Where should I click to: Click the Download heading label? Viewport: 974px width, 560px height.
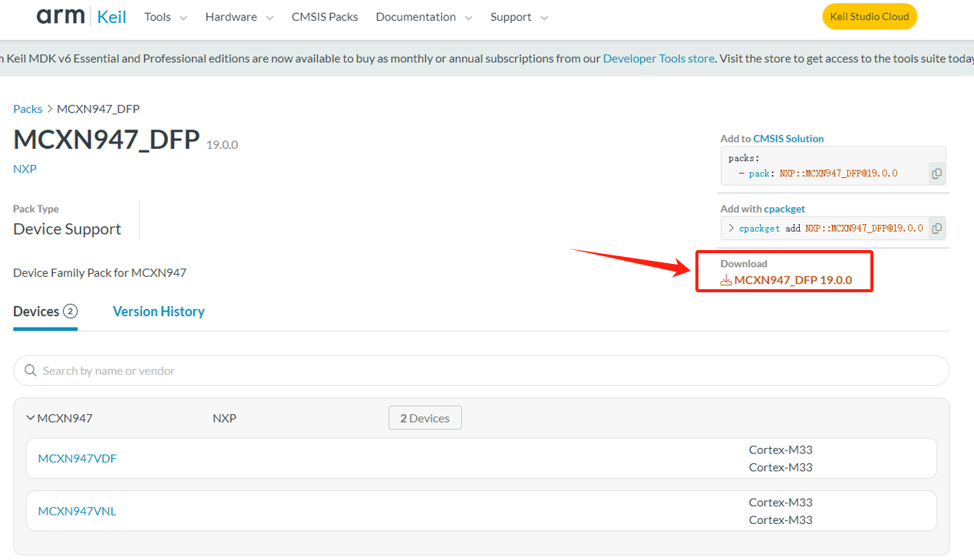[x=744, y=264]
